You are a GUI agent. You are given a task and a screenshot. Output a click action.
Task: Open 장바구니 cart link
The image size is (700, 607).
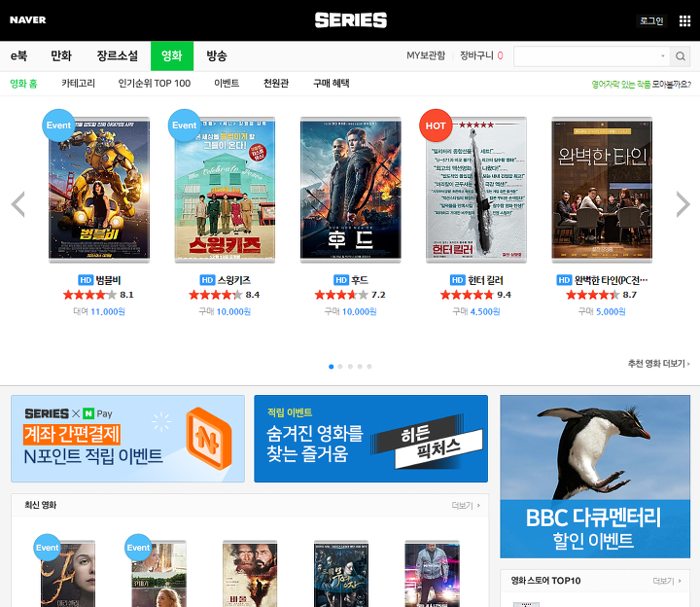(x=481, y=55)
